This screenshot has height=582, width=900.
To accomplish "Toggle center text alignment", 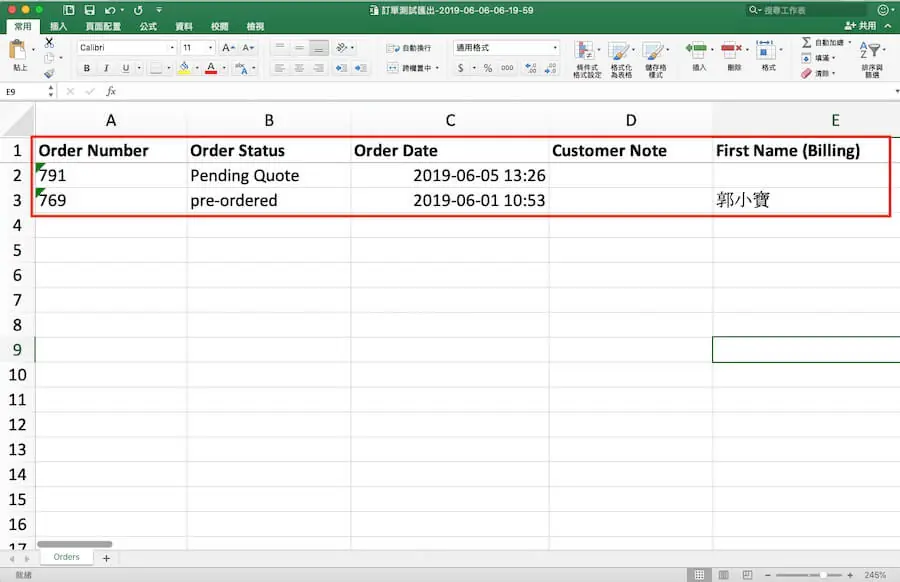I will 299,68.
